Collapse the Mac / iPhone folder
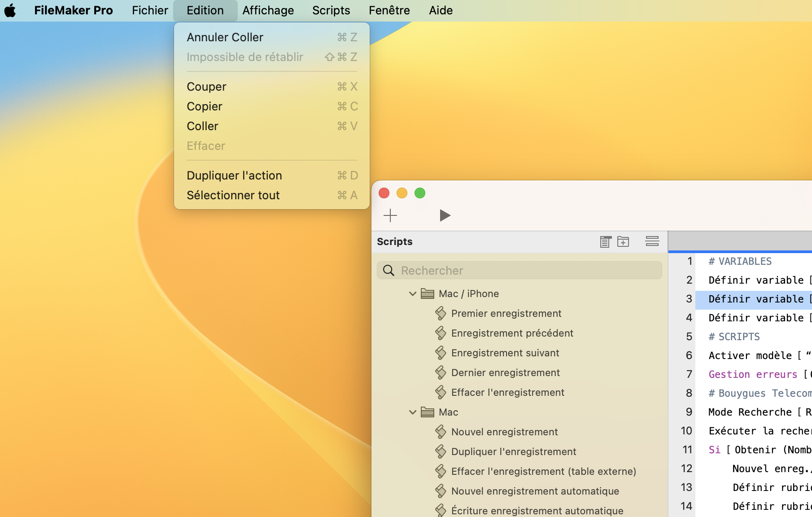This screenshot has height=517, width=812. click(413, 294)
